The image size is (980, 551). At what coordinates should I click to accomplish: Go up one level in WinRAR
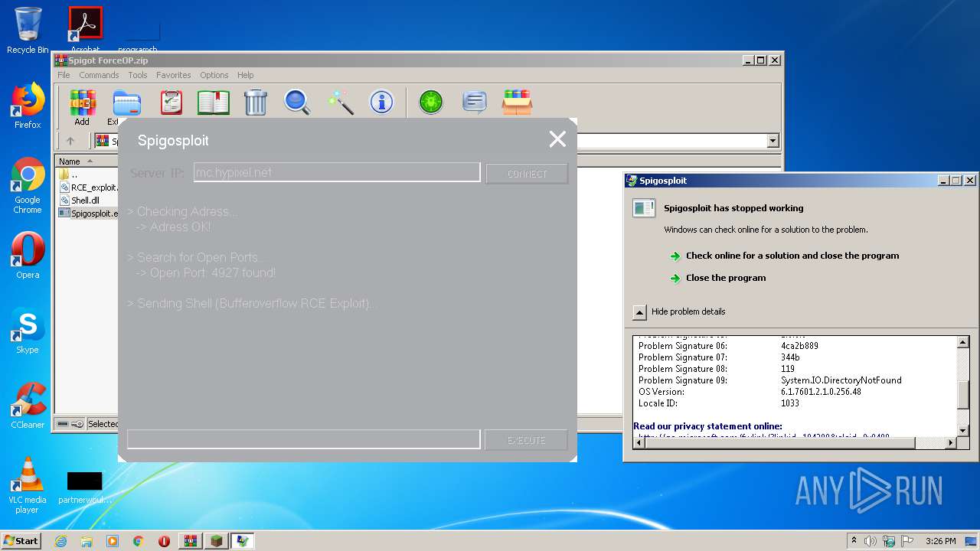click(x=70, y=141)
